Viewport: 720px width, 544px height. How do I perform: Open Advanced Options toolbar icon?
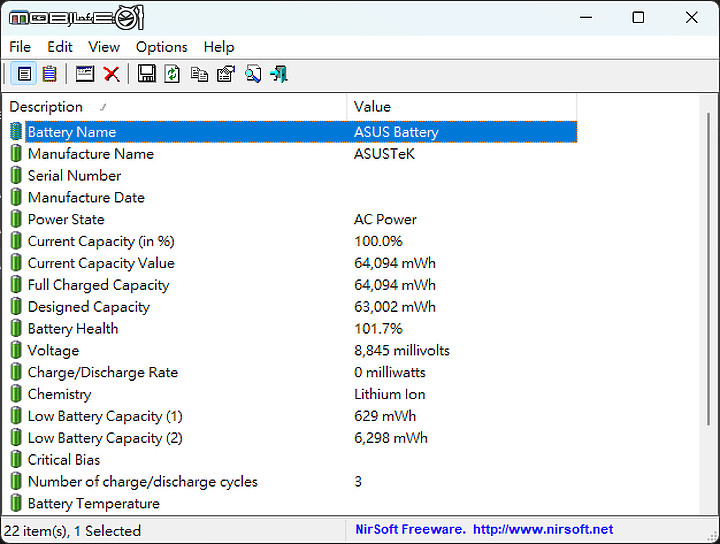pyautogui.click(x=85, y=74)
